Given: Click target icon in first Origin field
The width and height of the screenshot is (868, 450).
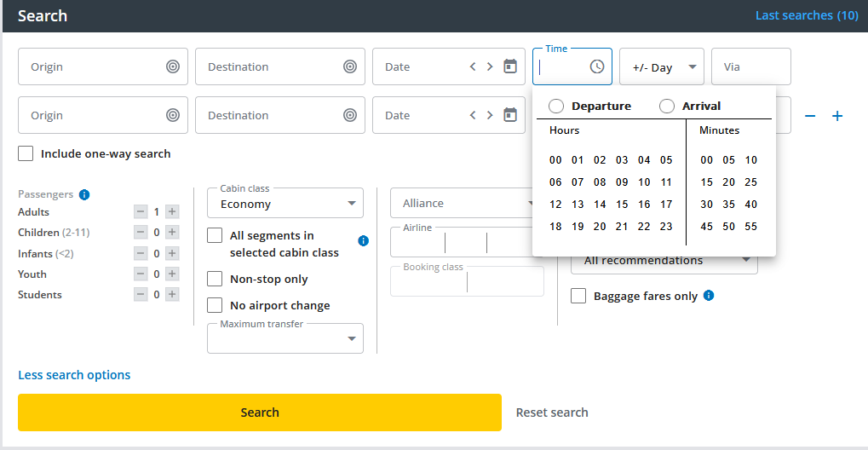Looking at the screenshot, I should tap(173, 66).
